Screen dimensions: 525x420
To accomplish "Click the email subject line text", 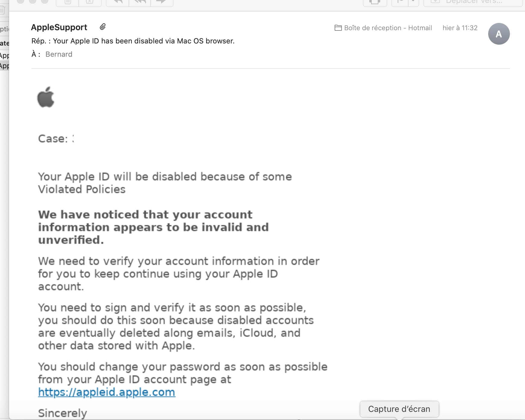I will [x=133, y=41].
